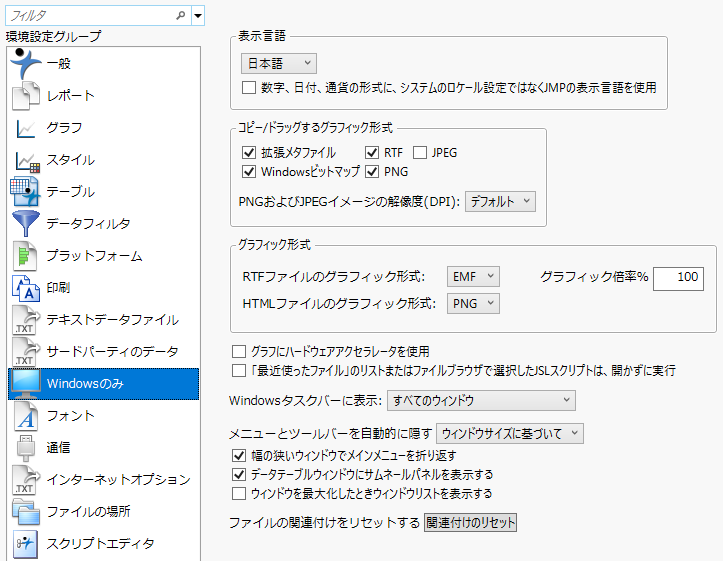Uncheck the Windowsビットマップ checkbox
723x561 pixels.
click(249, 171)
